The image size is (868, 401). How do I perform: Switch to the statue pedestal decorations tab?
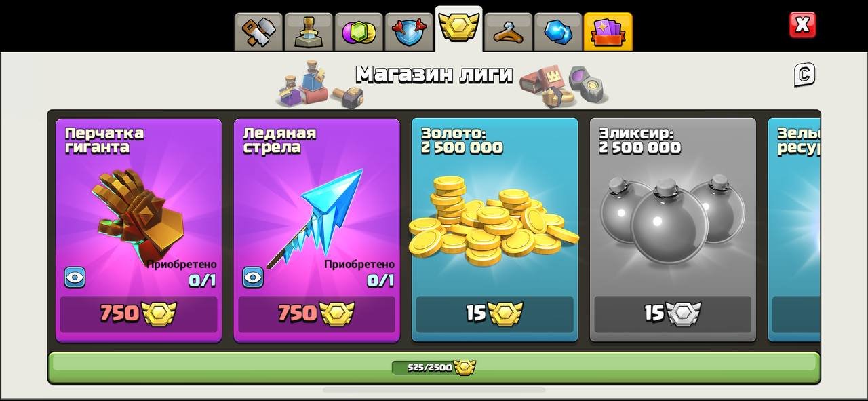309,32
